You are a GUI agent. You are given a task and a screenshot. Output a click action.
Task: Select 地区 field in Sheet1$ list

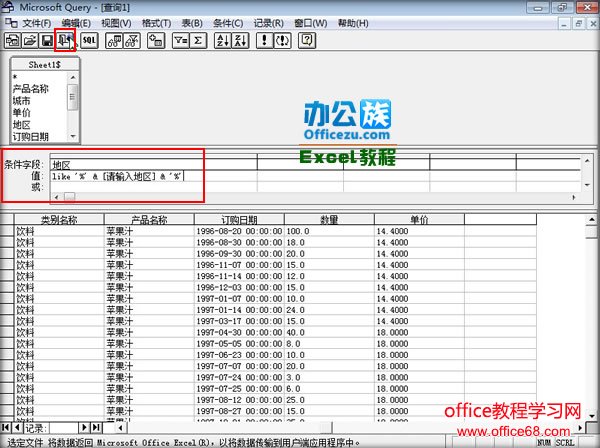21,125
